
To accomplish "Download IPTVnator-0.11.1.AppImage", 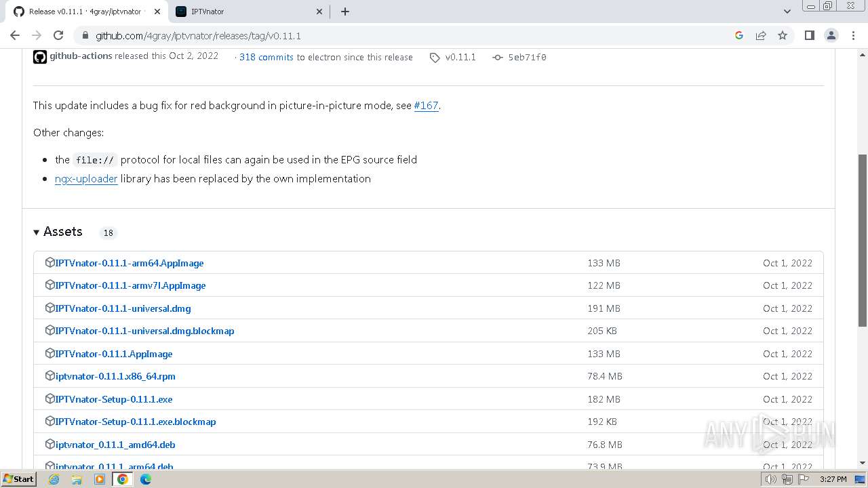I will 114,354.
